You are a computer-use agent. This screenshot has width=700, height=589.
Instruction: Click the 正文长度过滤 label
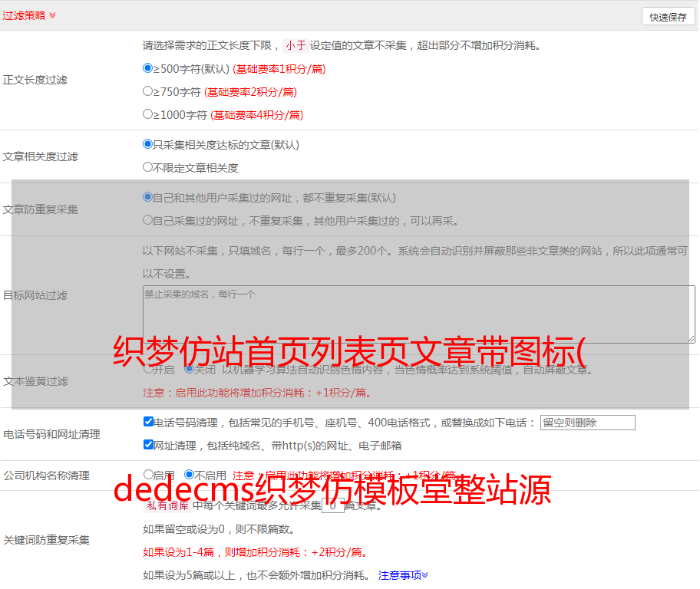[35, 80]
